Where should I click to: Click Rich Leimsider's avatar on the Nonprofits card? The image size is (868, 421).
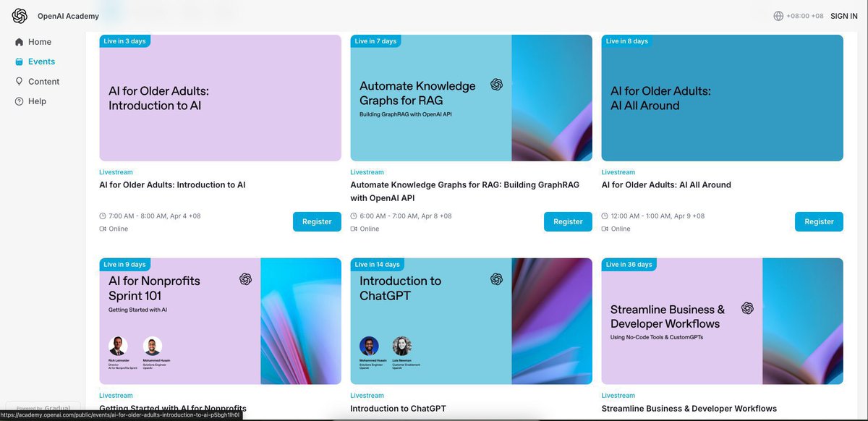pyautogui.click(x=118, y=345)
